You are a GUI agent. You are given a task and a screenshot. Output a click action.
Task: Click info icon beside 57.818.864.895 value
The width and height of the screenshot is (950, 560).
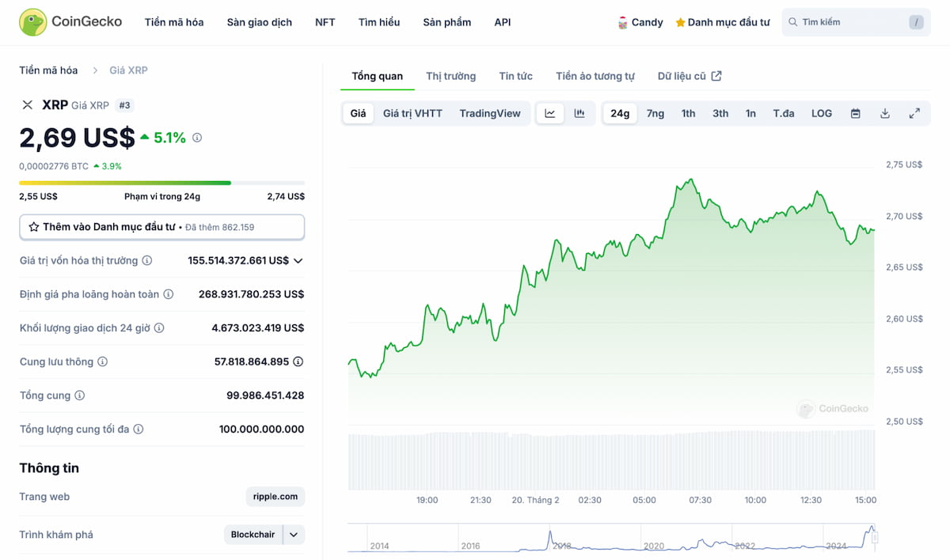tap(298, 361)
